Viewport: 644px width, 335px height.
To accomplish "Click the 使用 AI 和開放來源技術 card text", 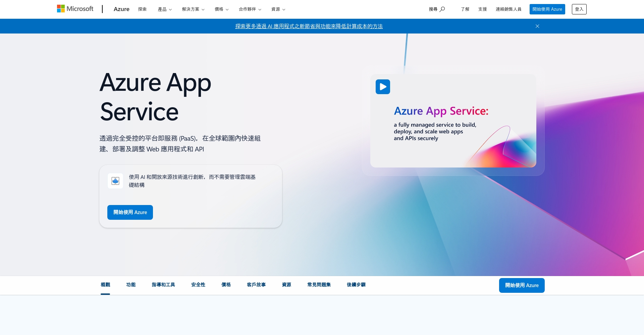I will pyautogui.click(x=192, y=181).
